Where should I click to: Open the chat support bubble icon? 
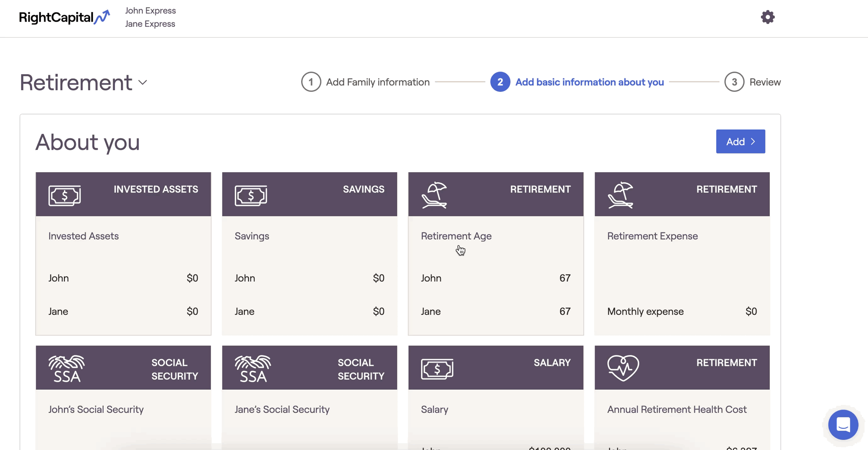pos(843,424)
